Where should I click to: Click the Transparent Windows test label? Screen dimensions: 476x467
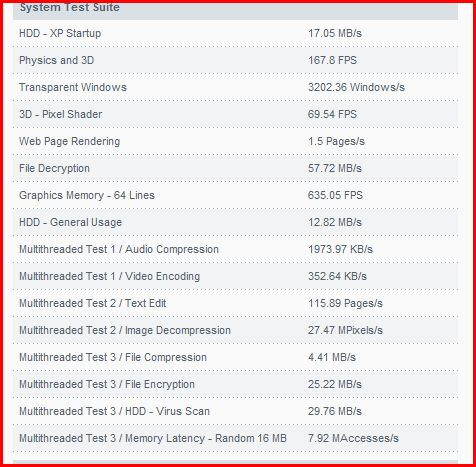point(73,87)
